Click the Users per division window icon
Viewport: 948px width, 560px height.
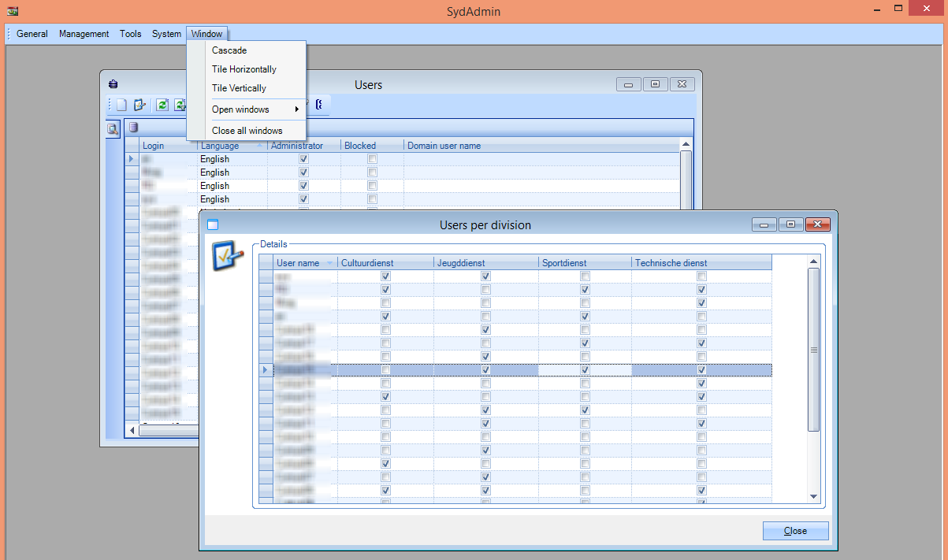(x=212, y=224)
